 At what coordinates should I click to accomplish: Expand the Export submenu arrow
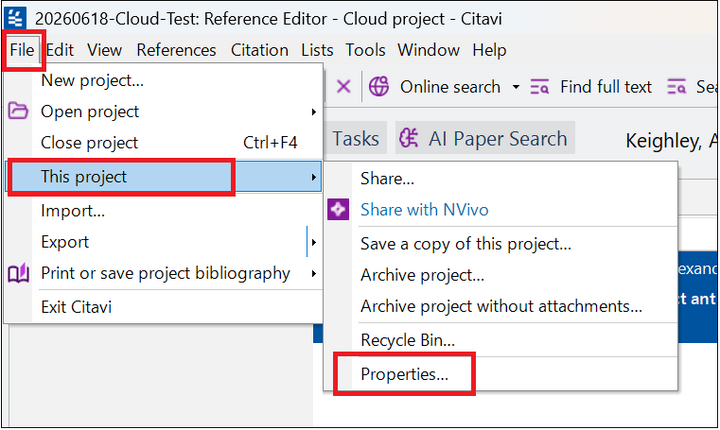pyautogui.click(x=314, y=242)
